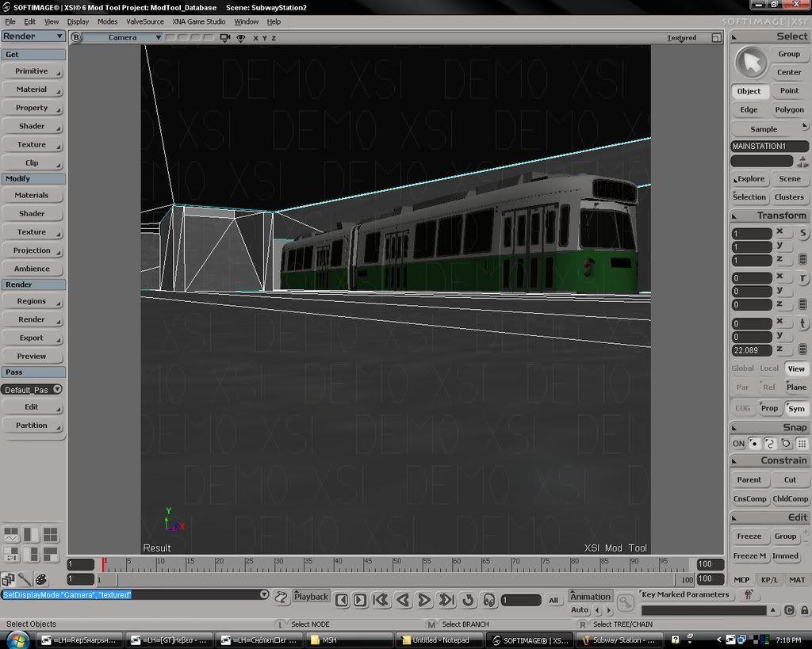
Task: Click the go to last frame button
Action: (446, 600)
